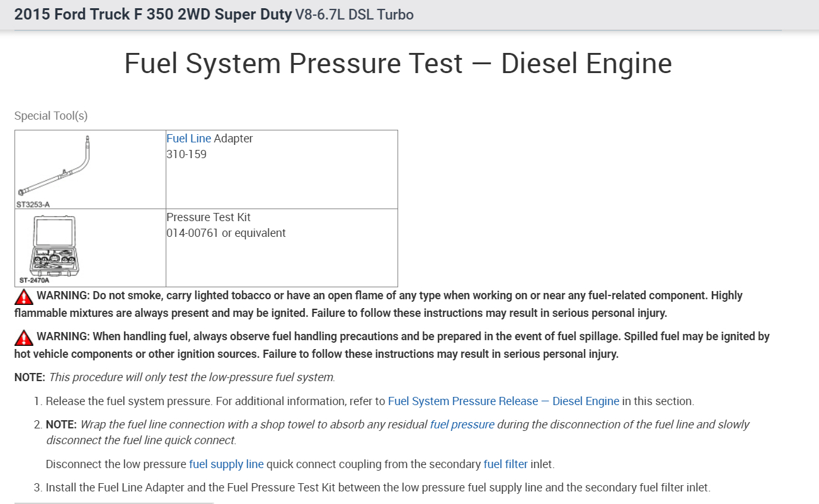Open Fuel System Pressure Release — Diesel Engine link
The image size is (819, 504).
pos(503,401)
